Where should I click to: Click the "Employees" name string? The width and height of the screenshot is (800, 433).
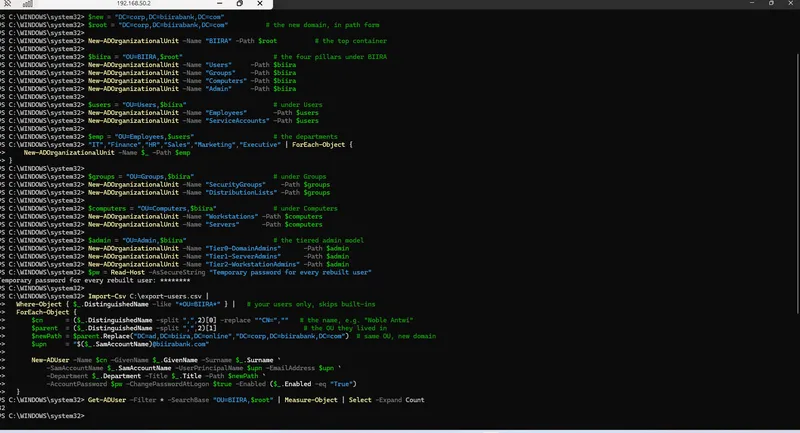point(226,113)
